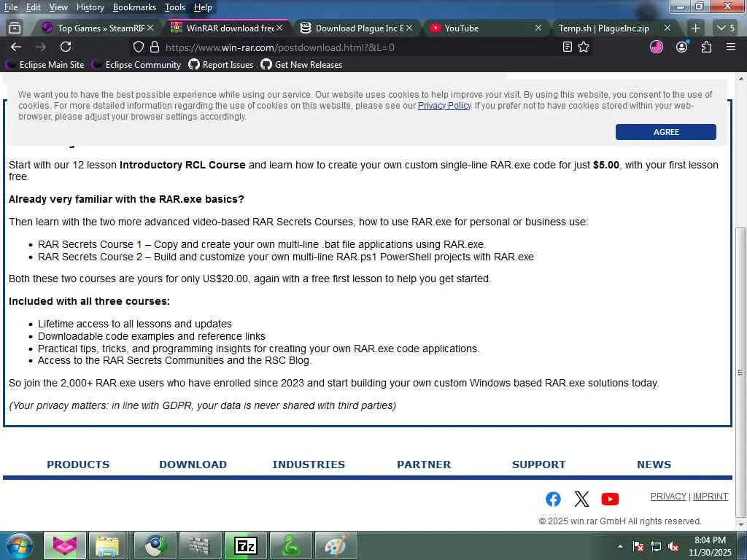Open the File menu
747x560 pixels.
(x=10, y=7)
